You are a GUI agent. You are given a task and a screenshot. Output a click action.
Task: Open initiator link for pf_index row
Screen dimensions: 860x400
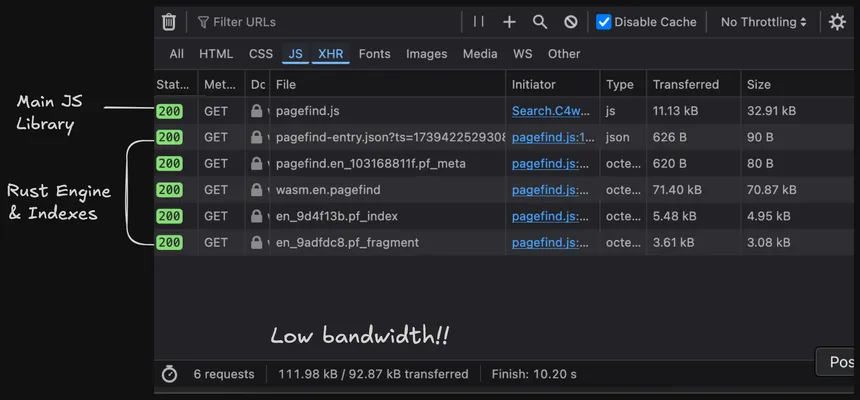pyautogui.click(x=551, y=216)
